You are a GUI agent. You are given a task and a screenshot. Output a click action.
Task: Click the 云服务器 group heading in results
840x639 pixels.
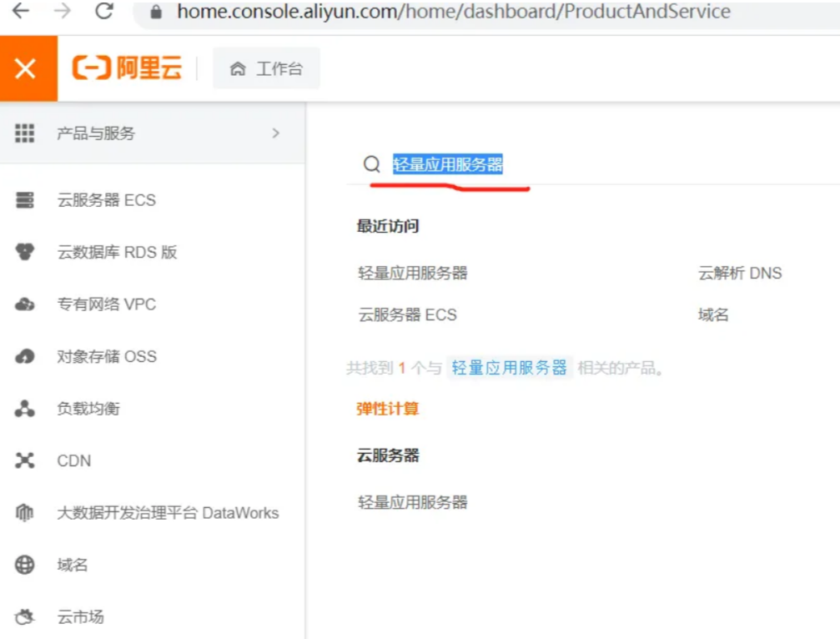coord(388,455)
